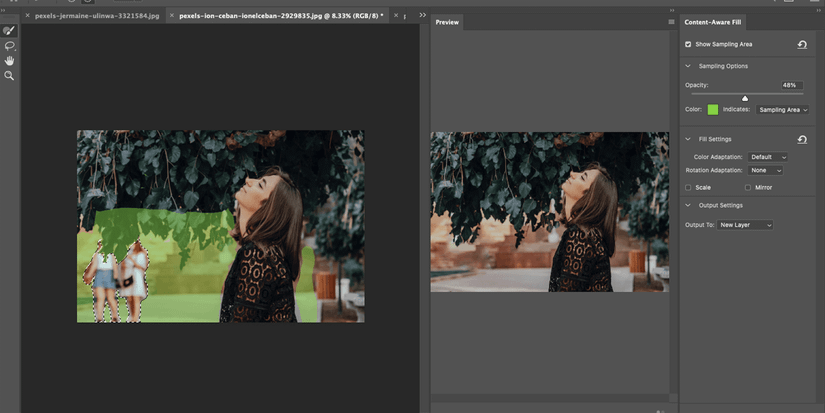Select the Lasso tool
Image resolution: width=825 pixels, height=413 pixels.
[x=10, y=46]
